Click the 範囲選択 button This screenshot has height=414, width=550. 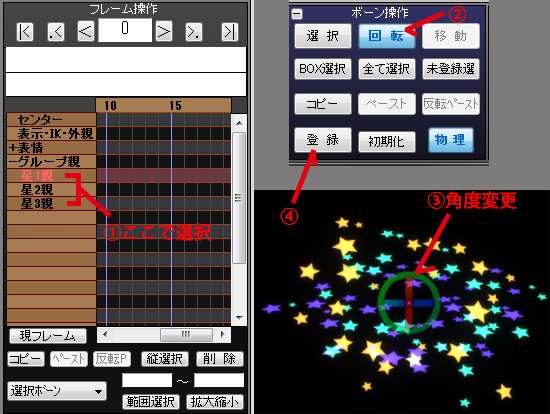coord(151,402)
